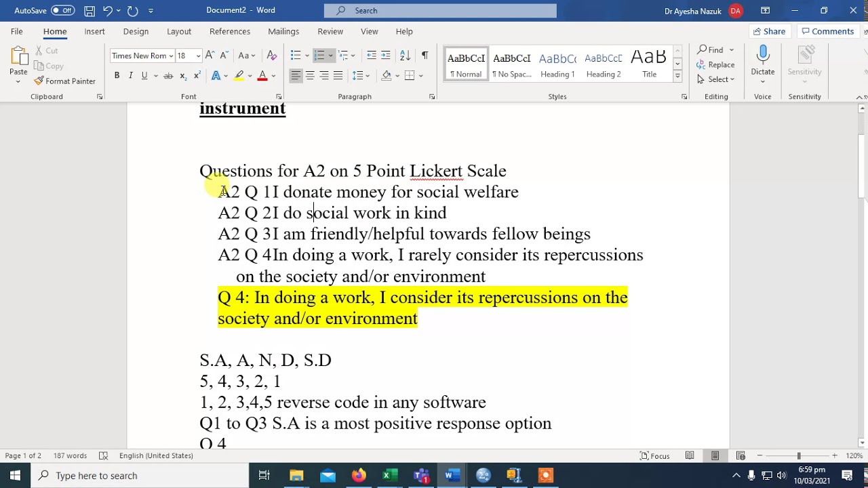Open the Layout tab
The height and width of the screenshot is (488, 868).
[179, 31]
